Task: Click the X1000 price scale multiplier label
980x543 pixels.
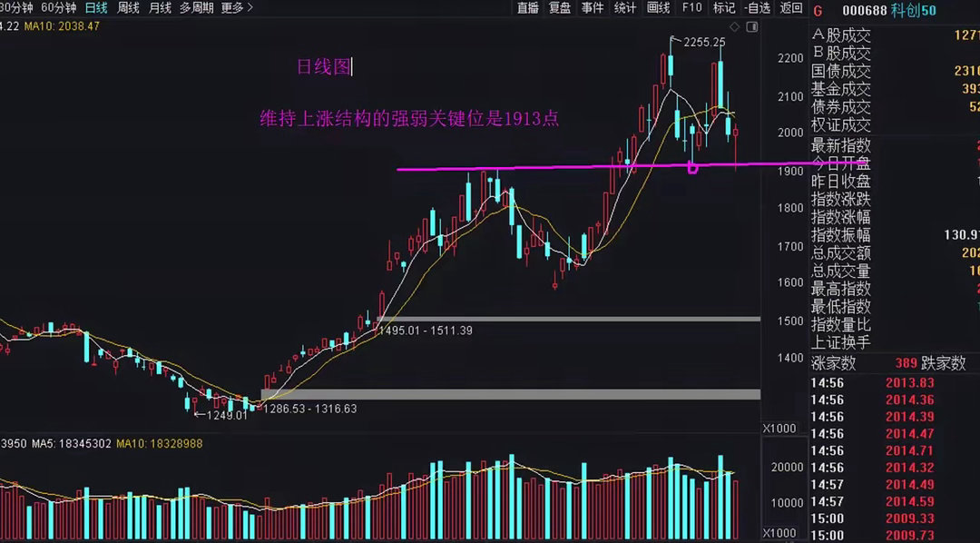Action: point(779,429)
